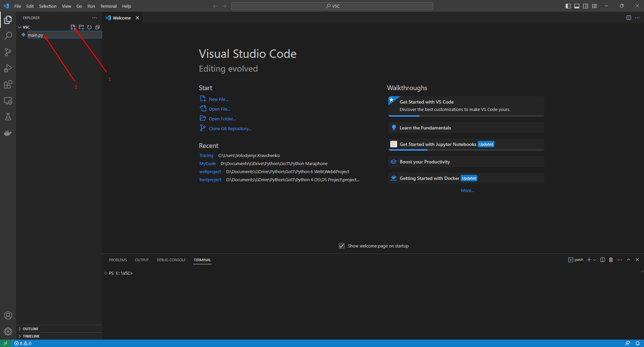644x347 pixels.
Task: Kill the terminal with trash icon
Action: tap(611, 260)
